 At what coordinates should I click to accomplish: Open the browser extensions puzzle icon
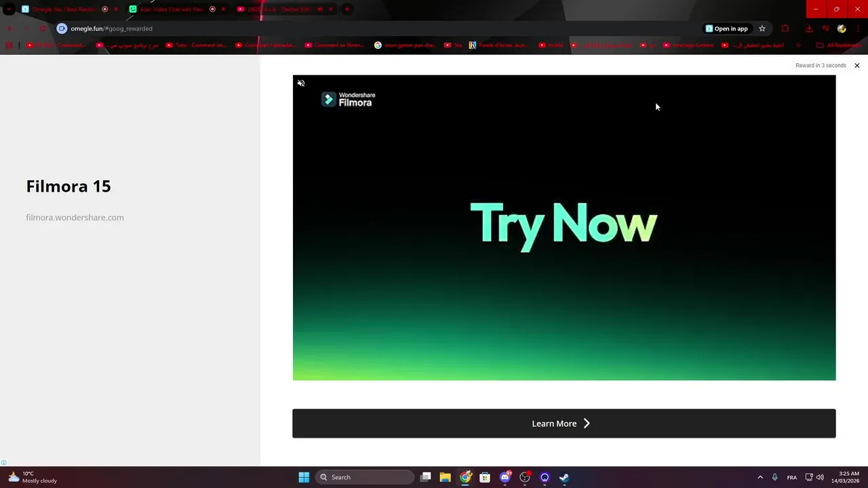785,28
